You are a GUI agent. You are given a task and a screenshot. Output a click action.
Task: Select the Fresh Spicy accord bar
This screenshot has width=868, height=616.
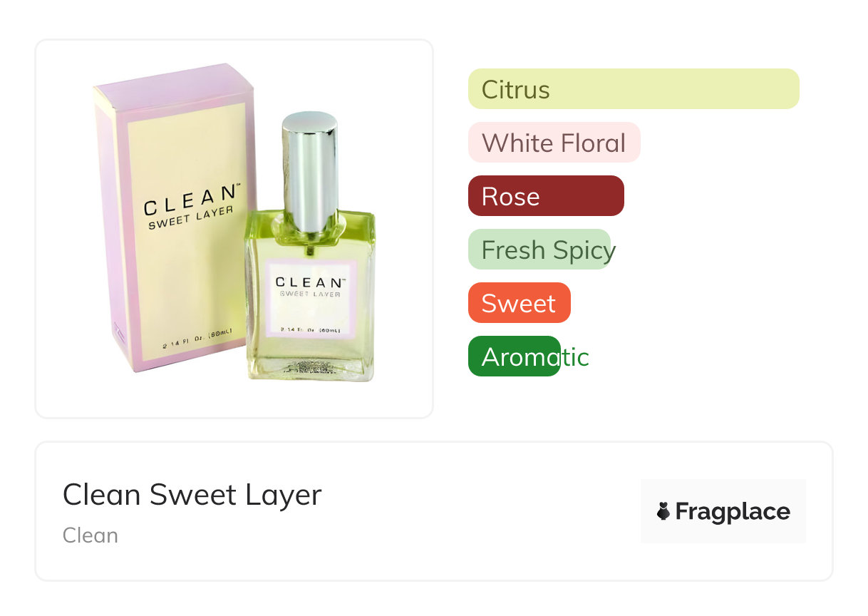click(x=539, y=250)
